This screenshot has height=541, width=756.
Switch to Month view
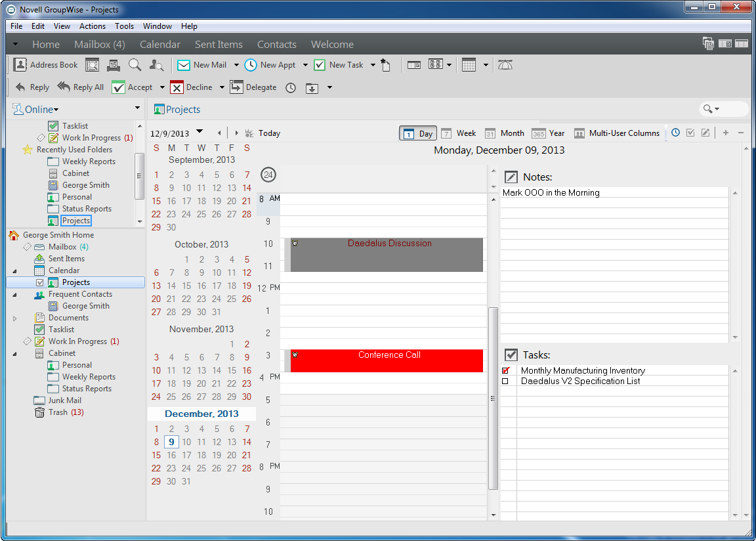tap(504, 133)
